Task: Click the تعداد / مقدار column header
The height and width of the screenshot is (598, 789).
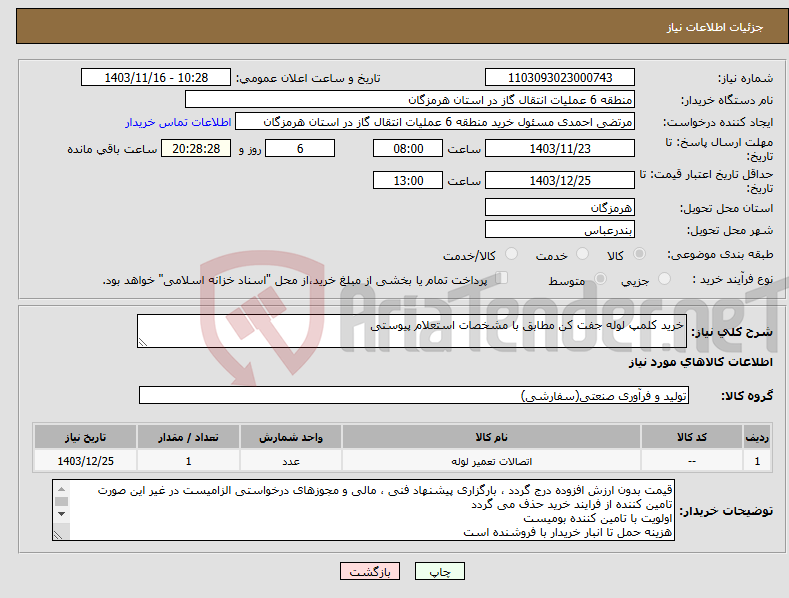Action: coord(188,437)
